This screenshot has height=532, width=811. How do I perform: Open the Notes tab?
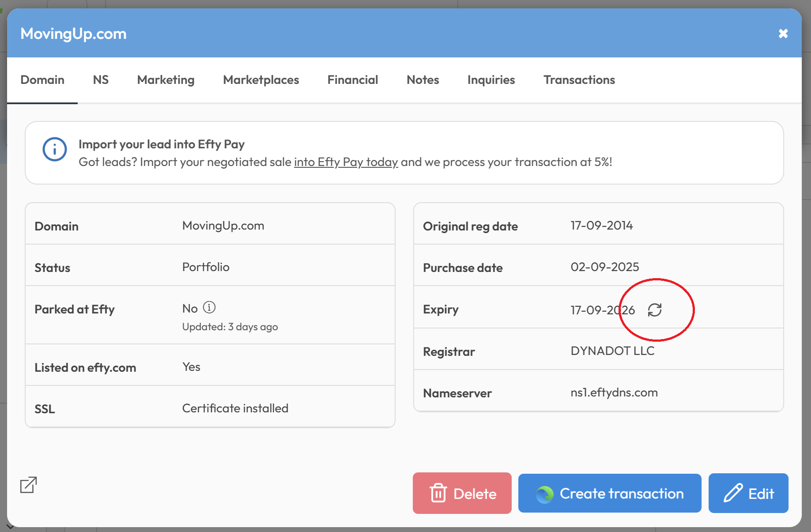[x=422, y=80]
